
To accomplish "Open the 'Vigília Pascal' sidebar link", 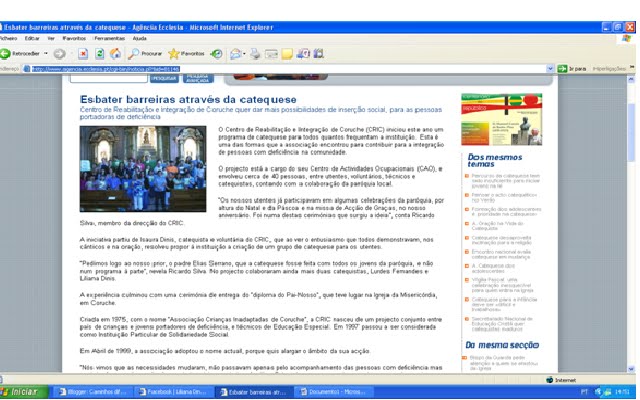I will (502, 285).
